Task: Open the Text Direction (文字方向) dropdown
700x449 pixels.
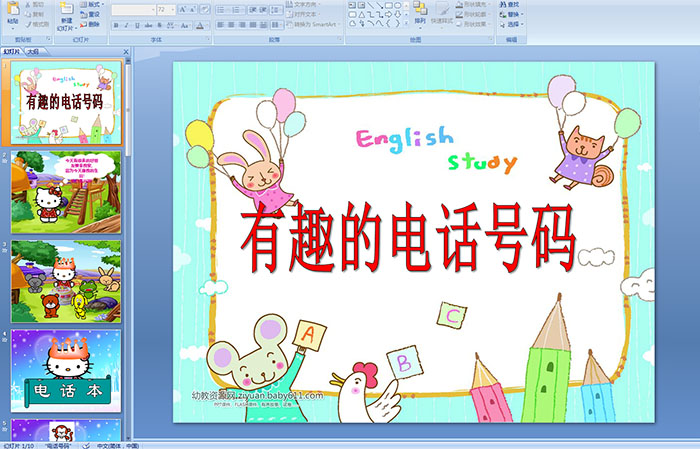Action: (x=304, y=4)
